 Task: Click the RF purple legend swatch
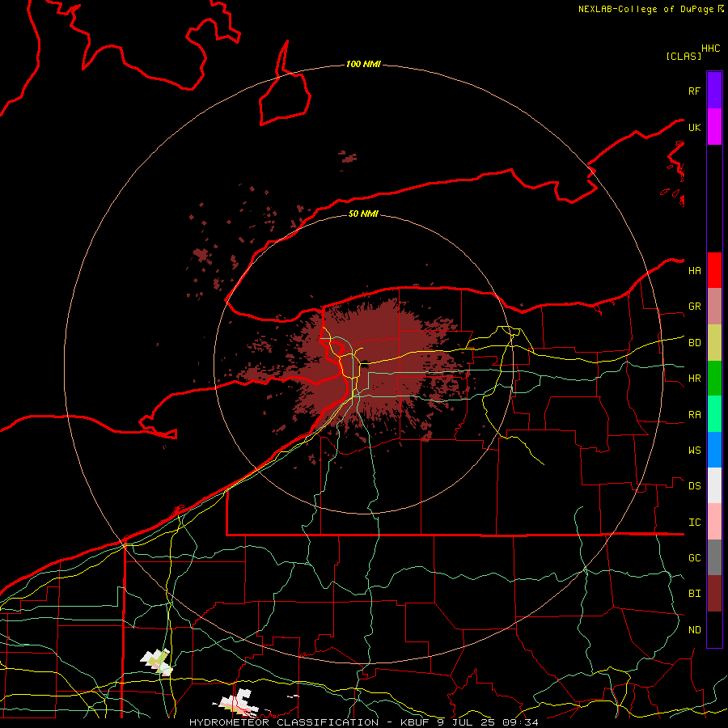click(714, 91)
